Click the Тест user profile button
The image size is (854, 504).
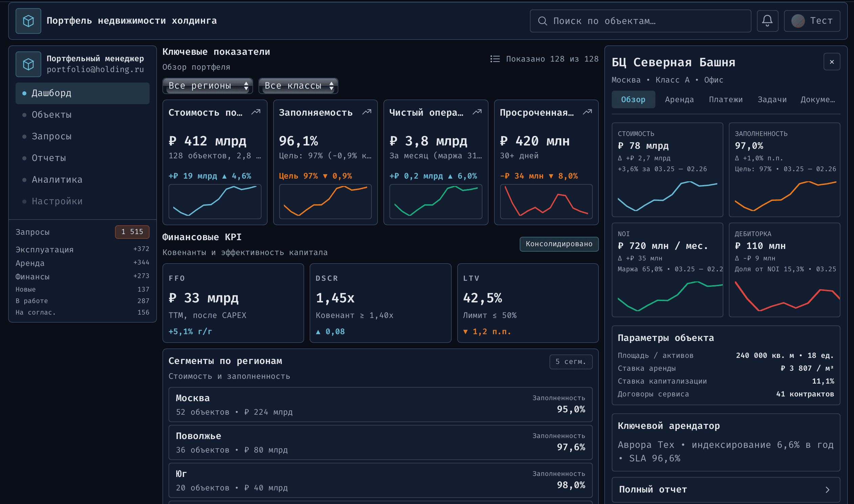[812, 21]
